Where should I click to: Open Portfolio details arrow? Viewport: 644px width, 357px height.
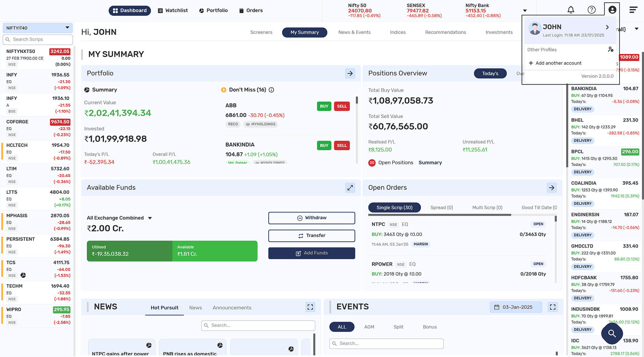[350, 73]
